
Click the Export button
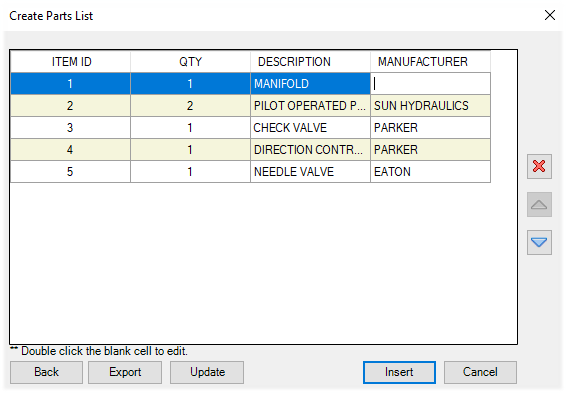tap(125, 372)
